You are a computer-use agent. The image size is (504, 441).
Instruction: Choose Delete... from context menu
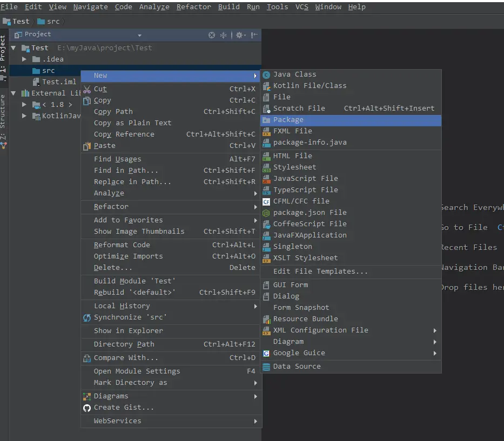(171, 268)
